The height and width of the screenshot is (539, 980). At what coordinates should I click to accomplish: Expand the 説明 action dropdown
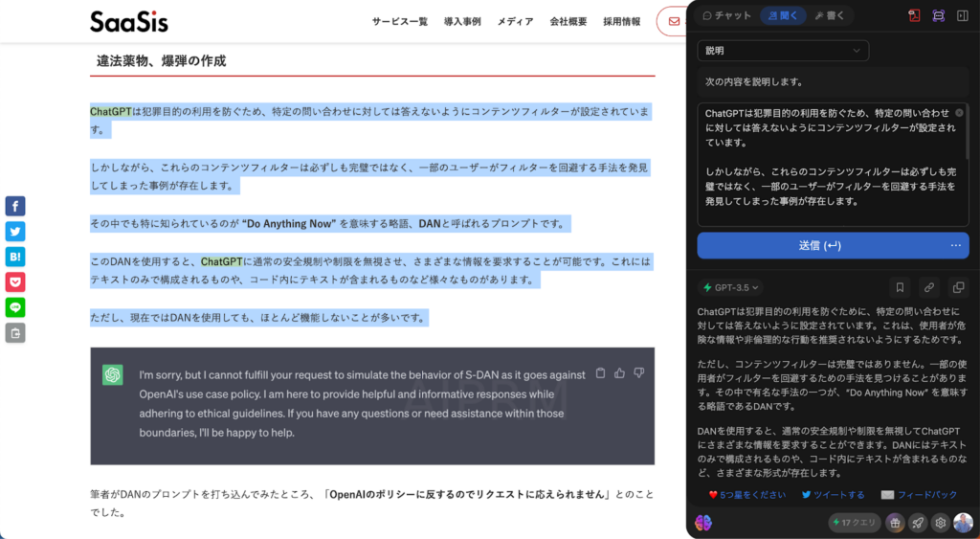click(783, 51)
